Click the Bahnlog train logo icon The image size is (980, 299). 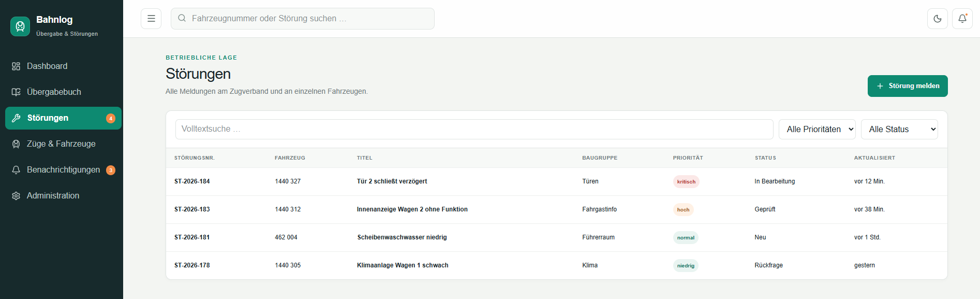tap(20, 26)
